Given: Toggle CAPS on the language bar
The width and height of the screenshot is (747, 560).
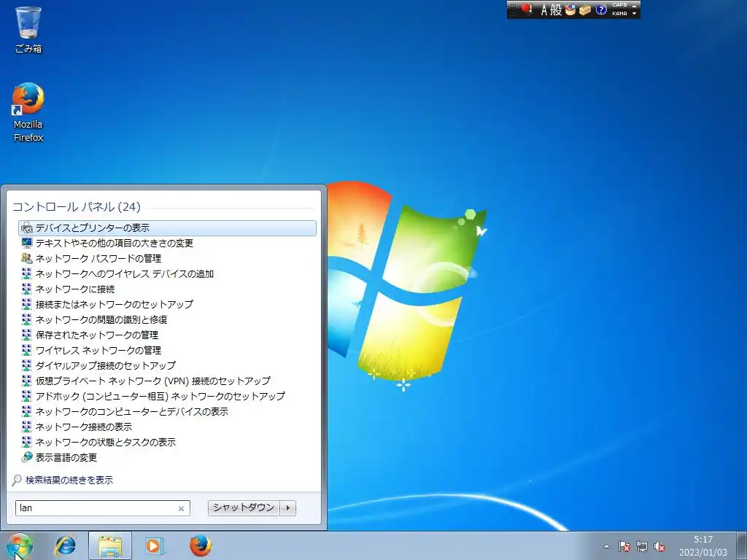Looking at the screenshot, I should (619, 5).
